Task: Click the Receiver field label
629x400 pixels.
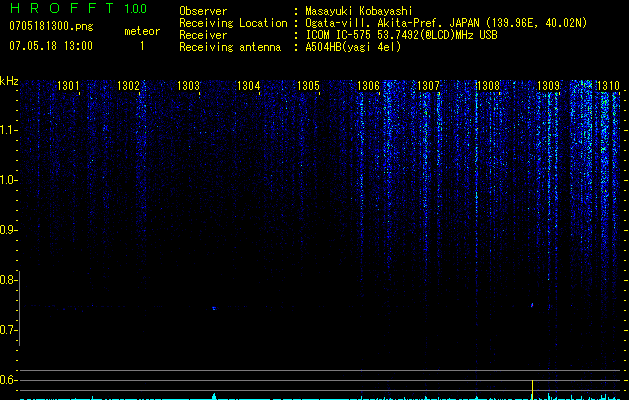Action: point(203,35)
